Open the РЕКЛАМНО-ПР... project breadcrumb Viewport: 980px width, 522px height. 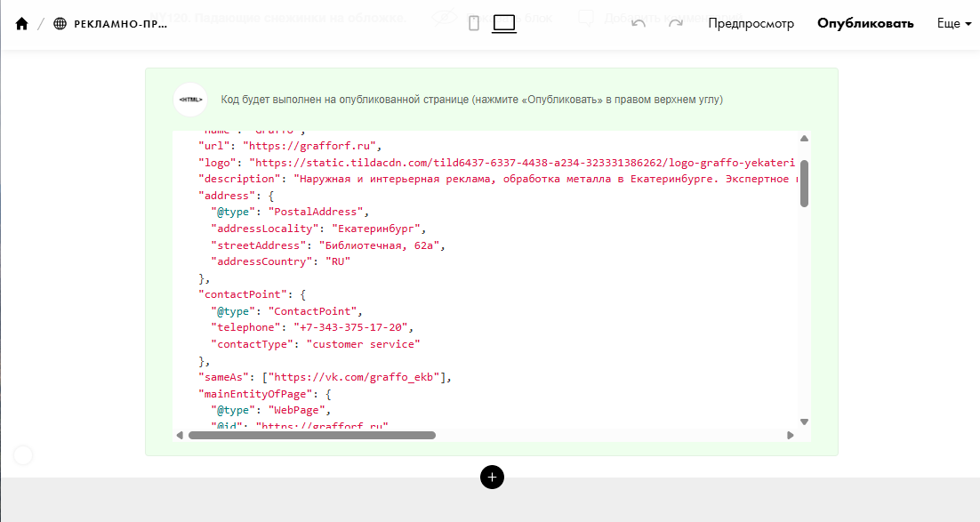[121, 24]
